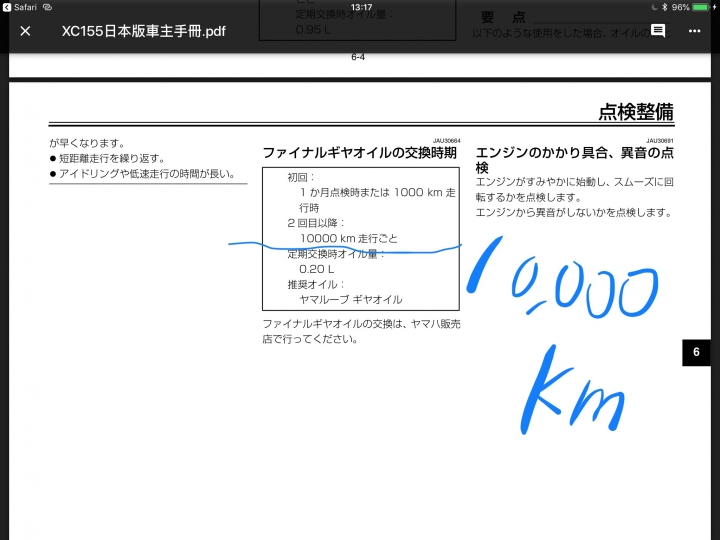Select heading エンジンのかかり具合、異音の点検
This screenshot has height=540, width=720.
click(574, 159)
